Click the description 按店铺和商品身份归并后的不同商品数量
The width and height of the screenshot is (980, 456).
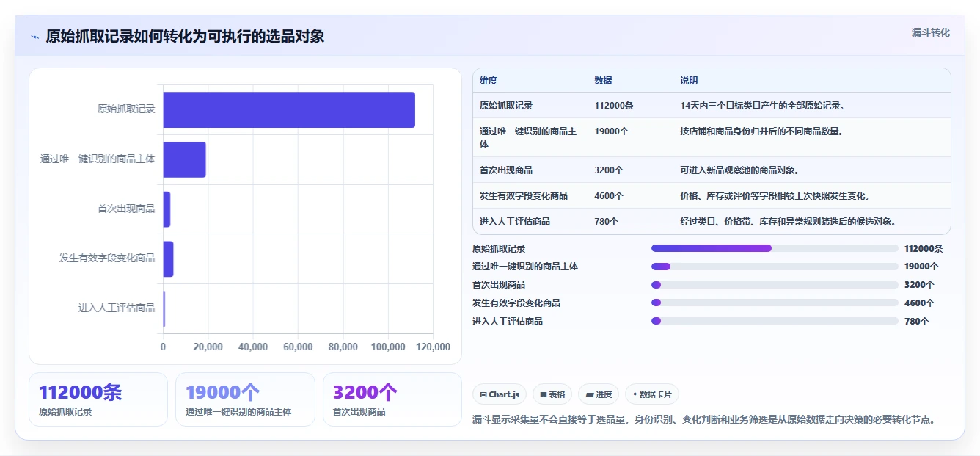click(x=761, y=131)
